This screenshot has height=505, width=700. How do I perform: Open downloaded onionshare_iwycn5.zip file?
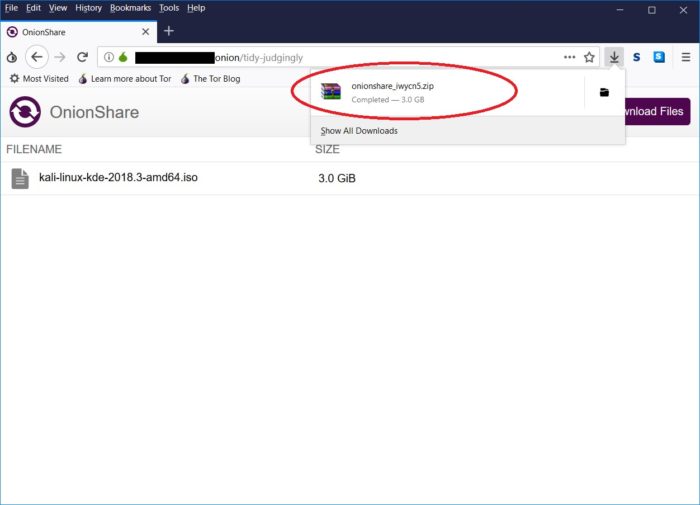448,92
